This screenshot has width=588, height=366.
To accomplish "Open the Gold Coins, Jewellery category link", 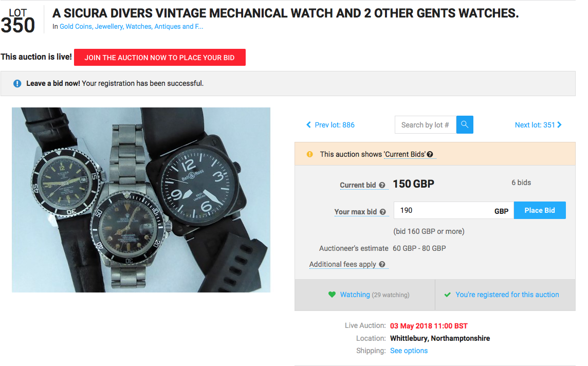I will click(x=131, y=27).
